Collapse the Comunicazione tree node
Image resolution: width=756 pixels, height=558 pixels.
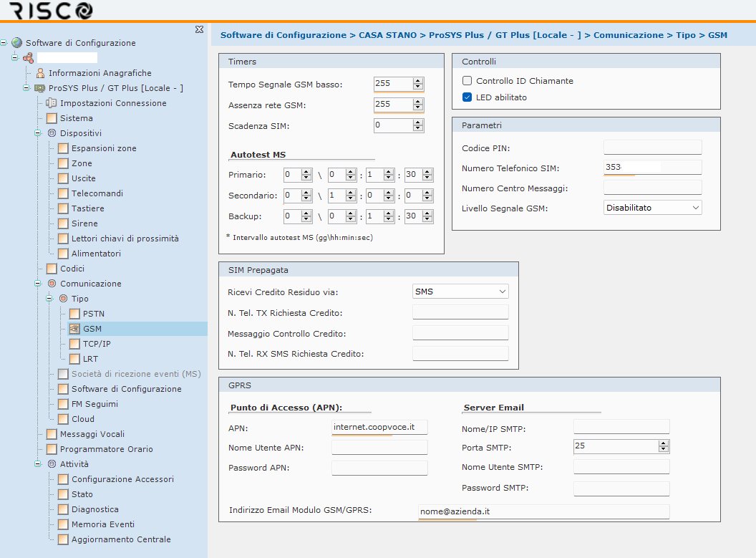[38, 284]
